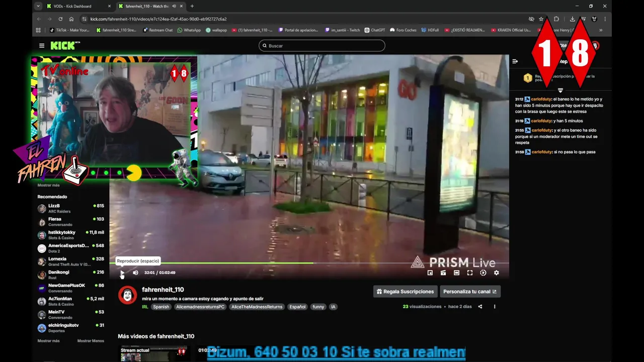Open the fahrenheit_110 channel name link
This screenshot has width=644, height=362.
click(163, 290)
